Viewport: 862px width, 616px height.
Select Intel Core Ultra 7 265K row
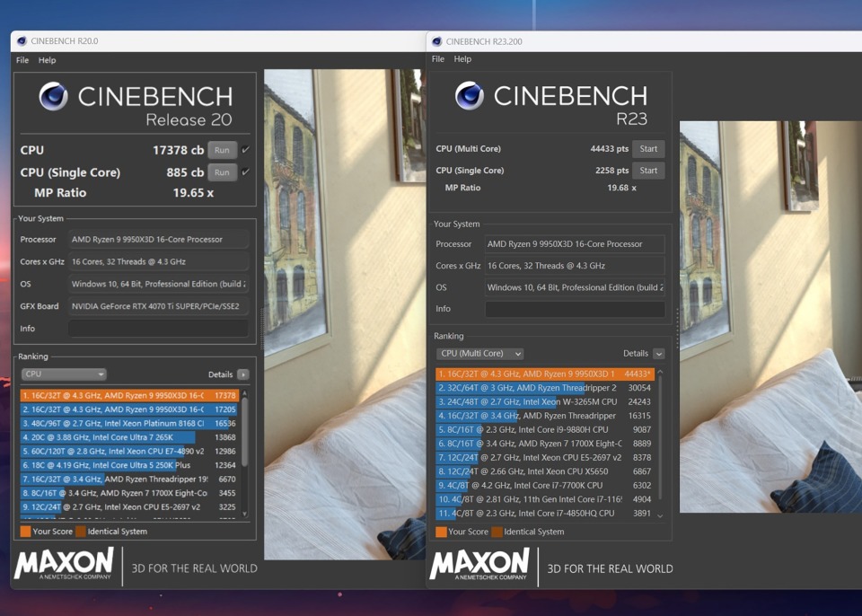click(129, 437)
